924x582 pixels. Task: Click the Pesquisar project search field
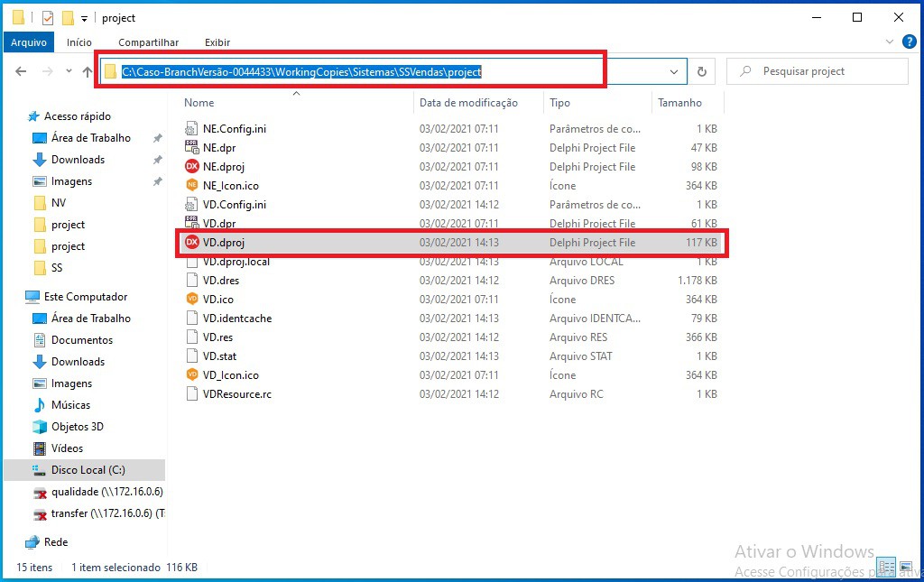826,71
